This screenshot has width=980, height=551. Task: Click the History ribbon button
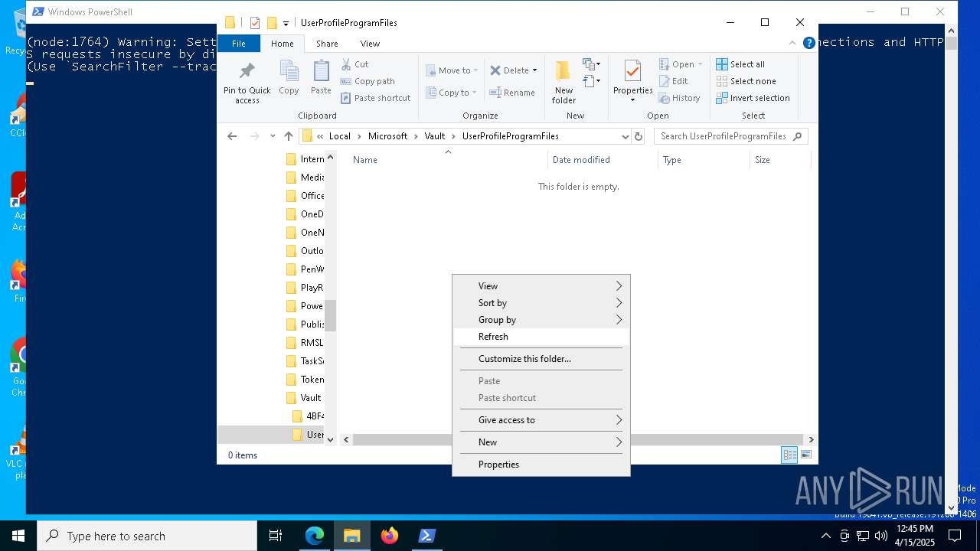(x=678, y=98)
